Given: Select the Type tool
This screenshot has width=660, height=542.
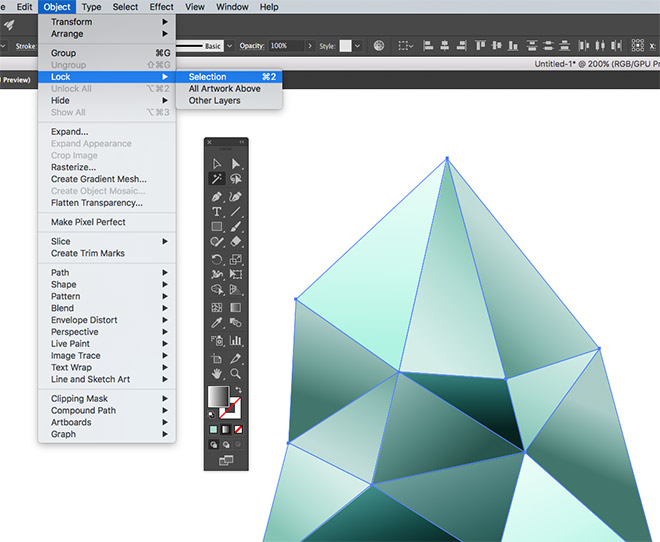Looking at the screenshot, I should [216, 212].
